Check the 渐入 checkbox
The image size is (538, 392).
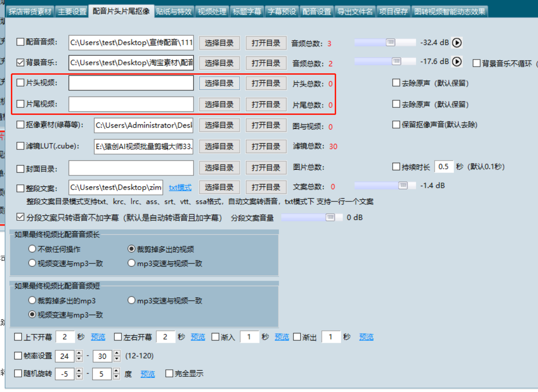pos(215,337)
